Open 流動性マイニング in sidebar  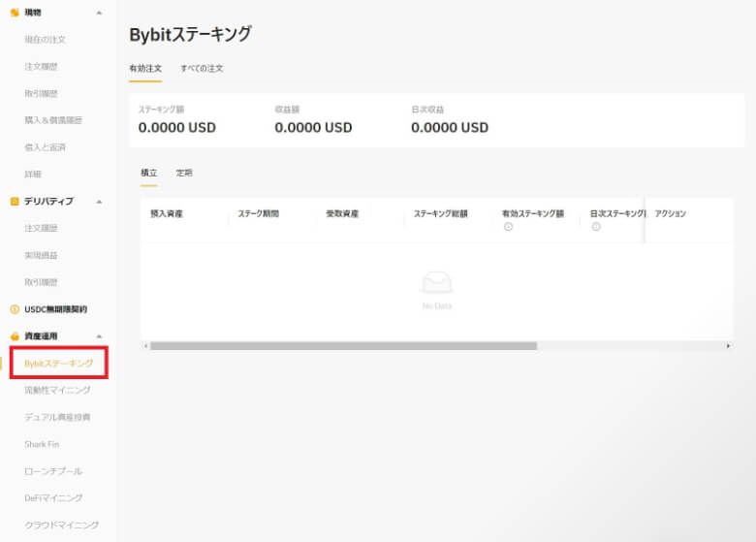click(57, 390)
